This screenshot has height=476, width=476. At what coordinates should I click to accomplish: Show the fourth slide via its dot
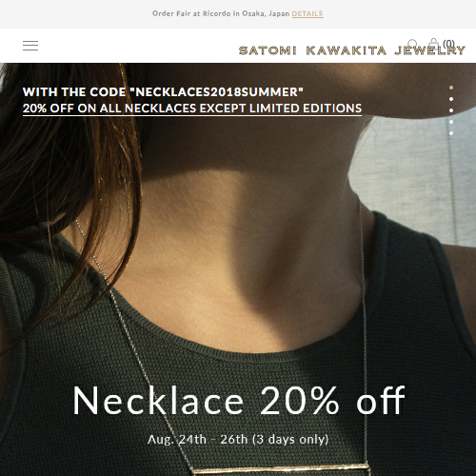coord(451,122)
